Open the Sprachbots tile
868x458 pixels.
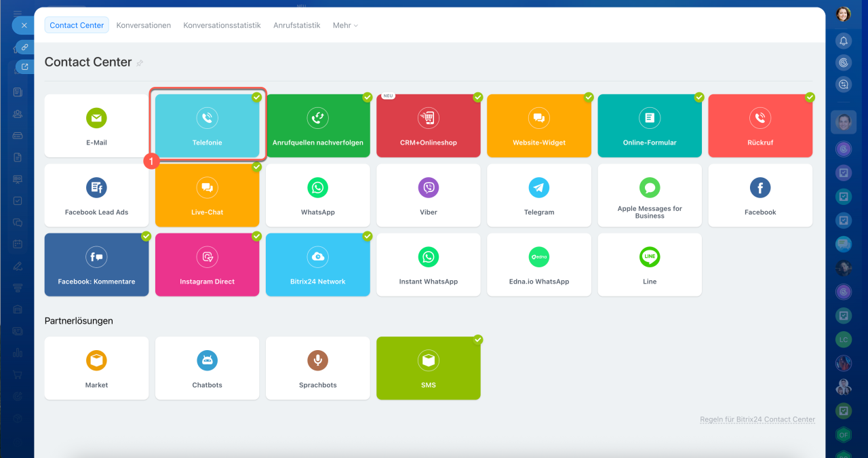[317, 368]
